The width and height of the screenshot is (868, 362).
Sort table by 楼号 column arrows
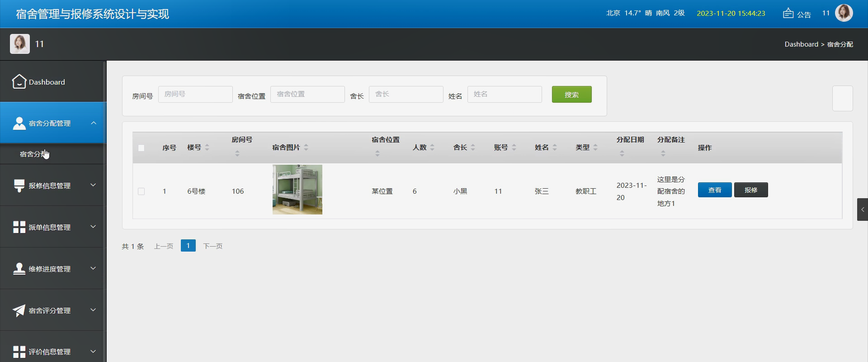pyautogui.click(x=207, y=148)
